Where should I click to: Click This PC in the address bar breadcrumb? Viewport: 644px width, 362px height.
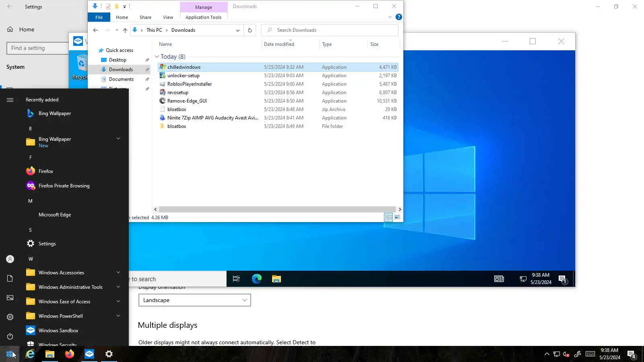[154, 30]
